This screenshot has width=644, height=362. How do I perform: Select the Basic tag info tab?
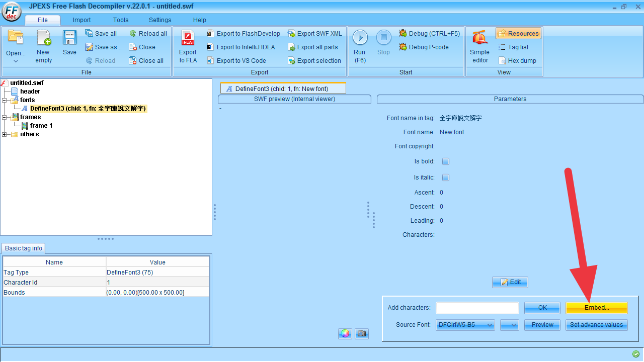(24, 248)
